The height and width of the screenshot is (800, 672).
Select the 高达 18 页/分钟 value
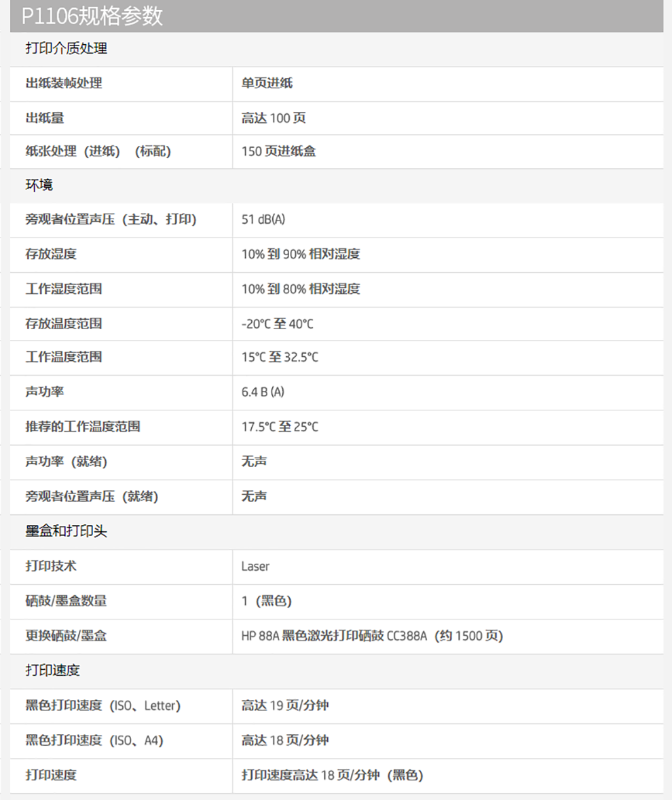click(284, 740)
